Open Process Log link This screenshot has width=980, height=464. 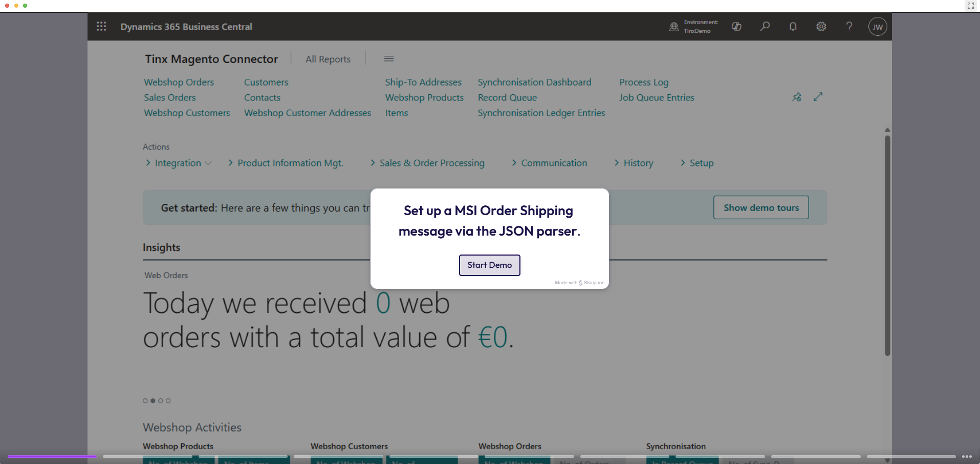(644, 82)
